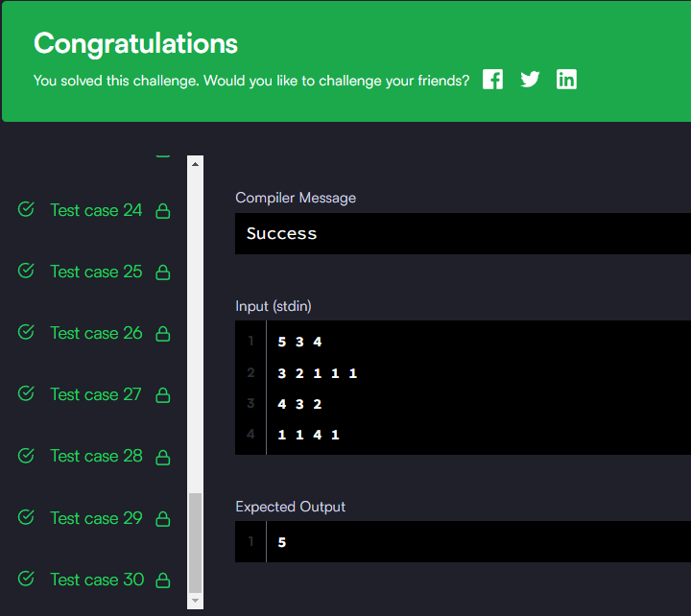Image resolution: width=691 pixels, height=616 pixels.
Task: Click the checkmark icon for Test case 28
Action: pyautogui.click(x=26, y=455)
